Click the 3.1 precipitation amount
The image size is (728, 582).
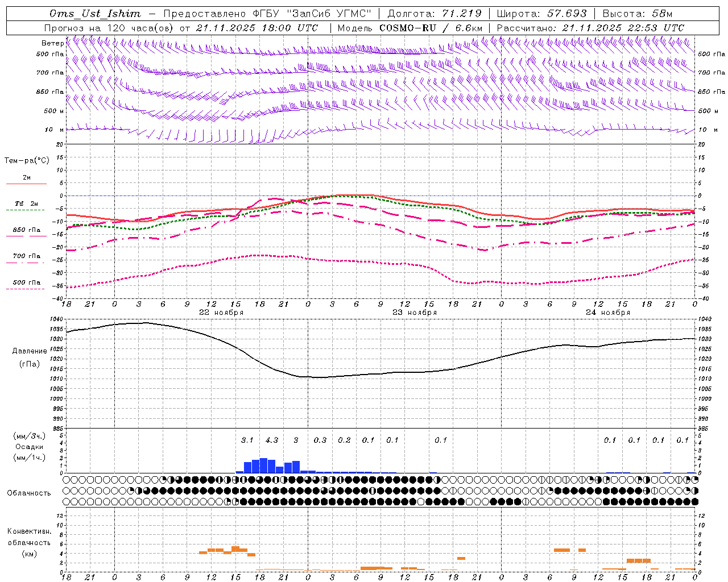[x=247, y=440]
